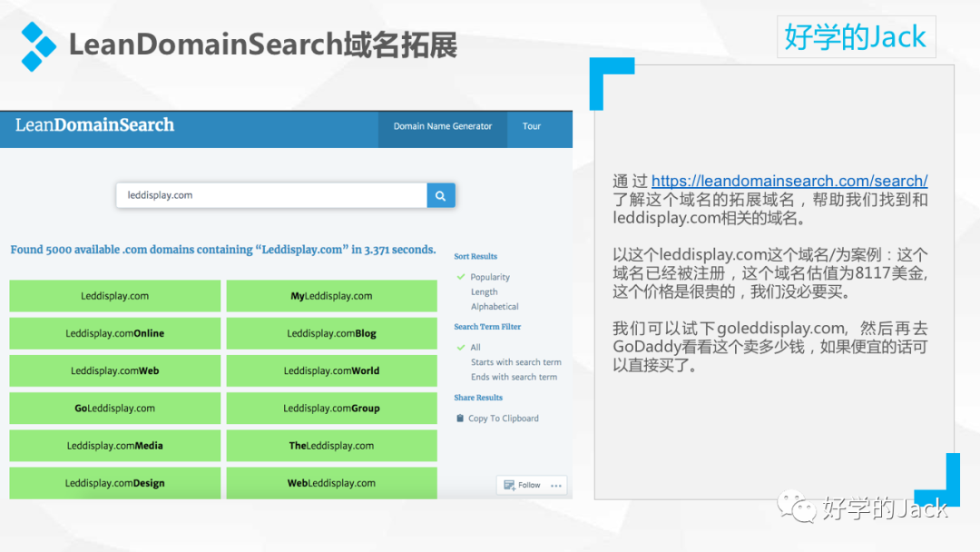Click the leddisplay.com search input field
This screenshot has height=552, width=980.
(272, 196)
